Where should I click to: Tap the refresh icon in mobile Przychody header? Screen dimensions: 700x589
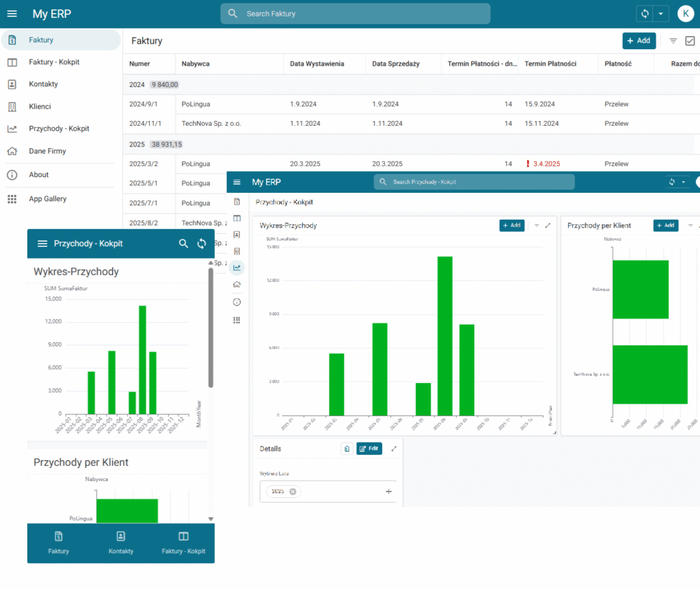(x=202, y=244)
